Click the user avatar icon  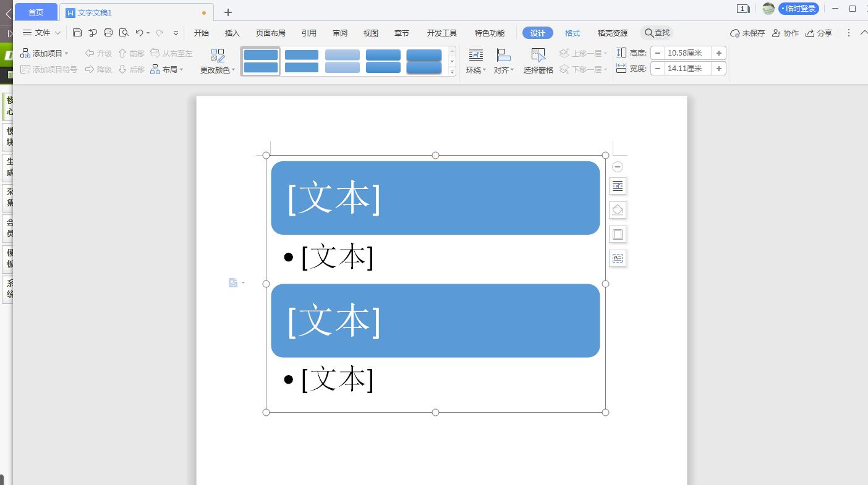[768, 9]
